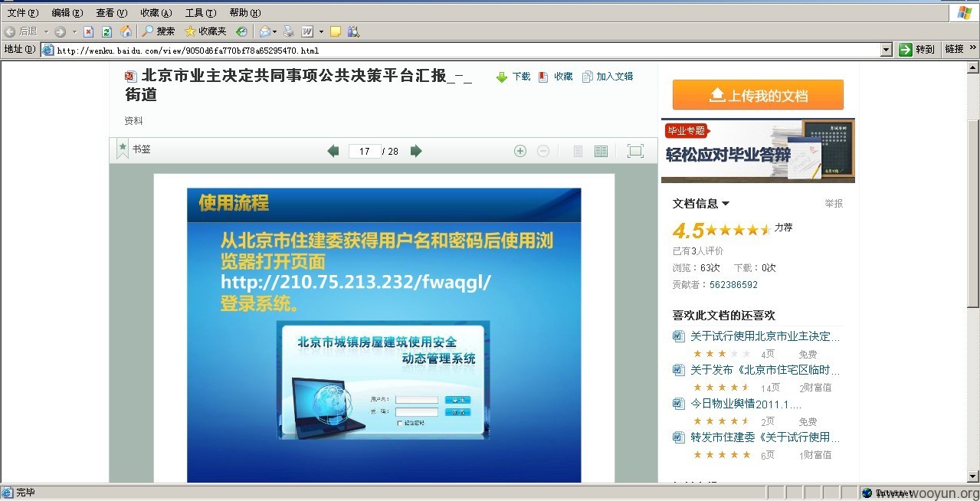The image size is (980, 501).
Task: Open the 帮助(H) menu
Action: point(245,13)
